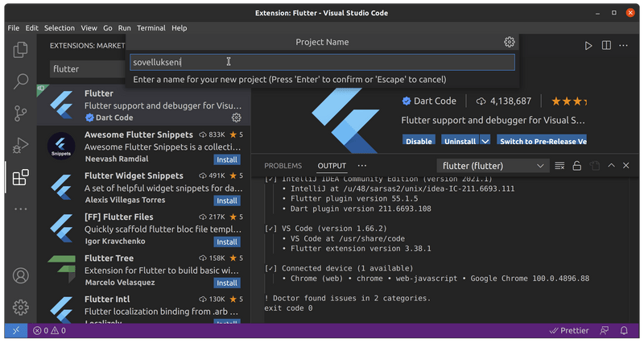
Task: Open the Search view in activity bar
Action: click(x=21, y=81)
